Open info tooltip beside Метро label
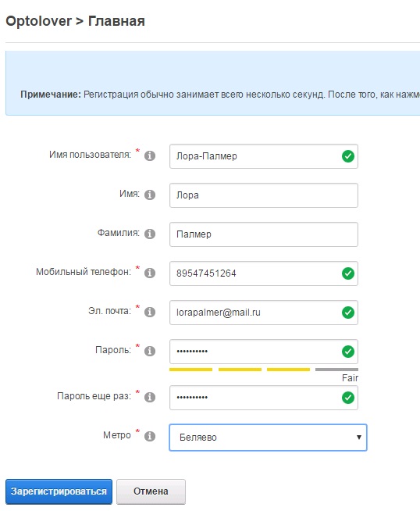Viewport: 420px width, 511px height. (x=149, y=436)
